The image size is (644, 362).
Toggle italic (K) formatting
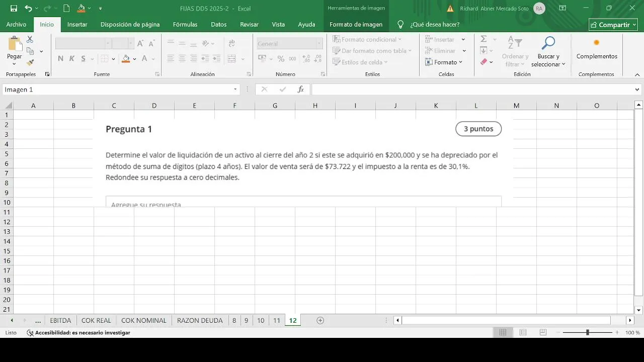(71, 59)
